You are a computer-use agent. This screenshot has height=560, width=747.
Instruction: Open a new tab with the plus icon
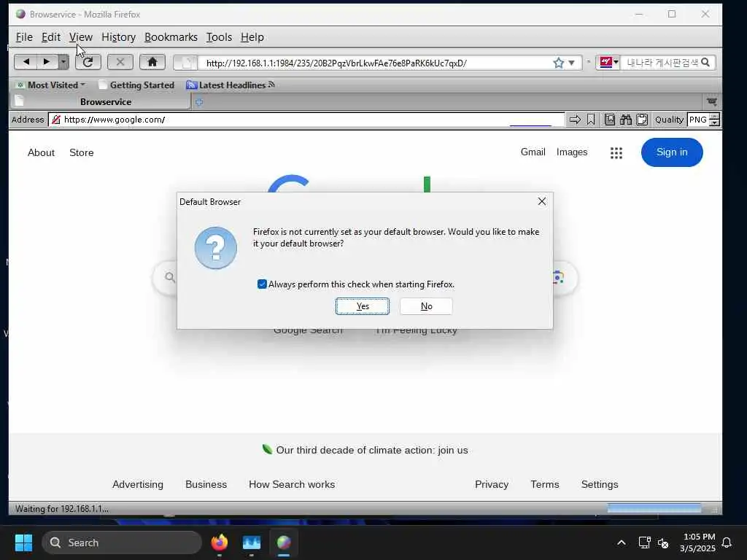click(x=199, y=102)
